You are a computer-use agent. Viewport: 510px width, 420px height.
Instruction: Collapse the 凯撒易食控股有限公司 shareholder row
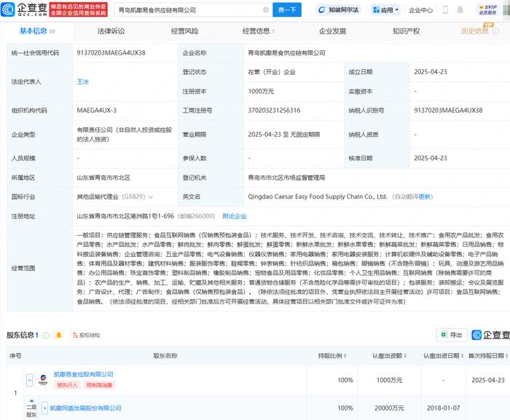(30, 380)
